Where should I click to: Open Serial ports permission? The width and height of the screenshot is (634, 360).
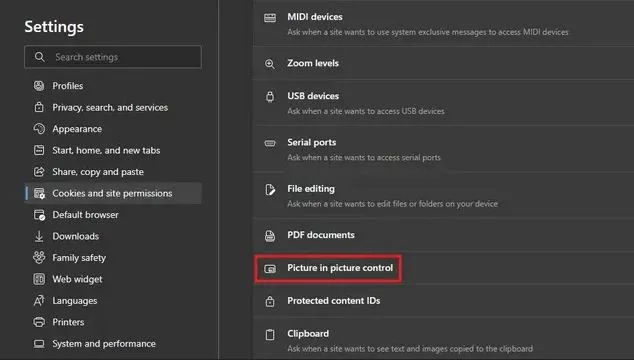point(312,142)
